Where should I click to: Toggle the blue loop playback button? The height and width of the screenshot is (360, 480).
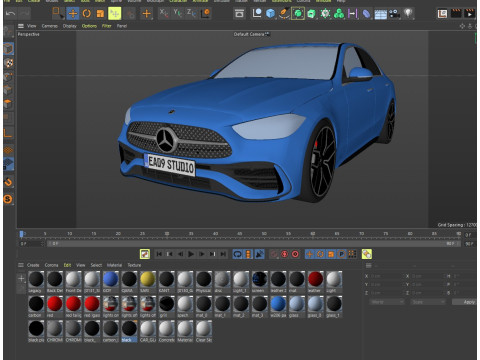(237, 254)
